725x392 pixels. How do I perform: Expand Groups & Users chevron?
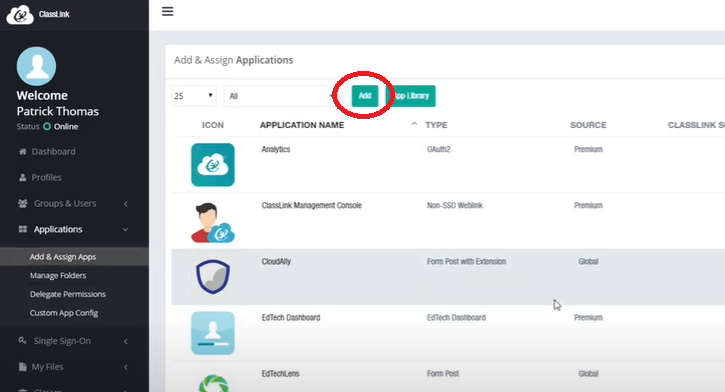tap(126, 204)
